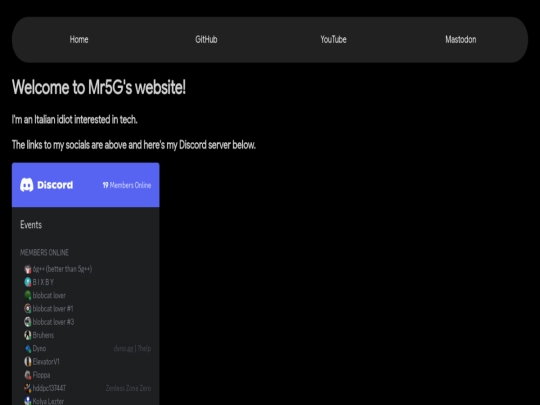Open the Home navigation link
This screenshot has height=405, width=540.
tap(79, 40)
